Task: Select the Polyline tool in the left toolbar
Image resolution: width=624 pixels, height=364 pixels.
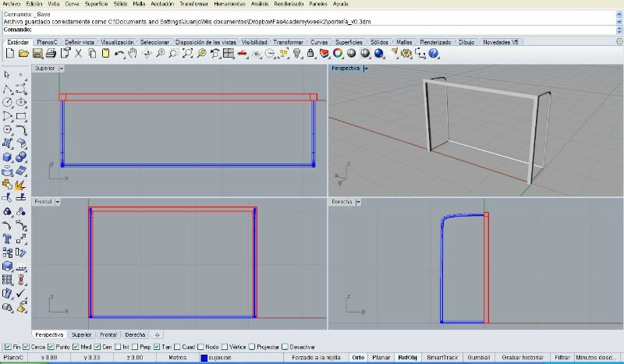Action: coord(7,89)
